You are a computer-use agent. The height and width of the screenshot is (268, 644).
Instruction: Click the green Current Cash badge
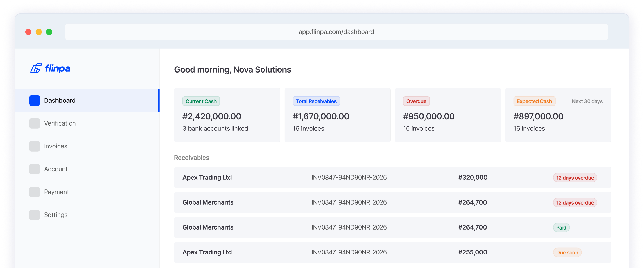[x=201, y=101]
